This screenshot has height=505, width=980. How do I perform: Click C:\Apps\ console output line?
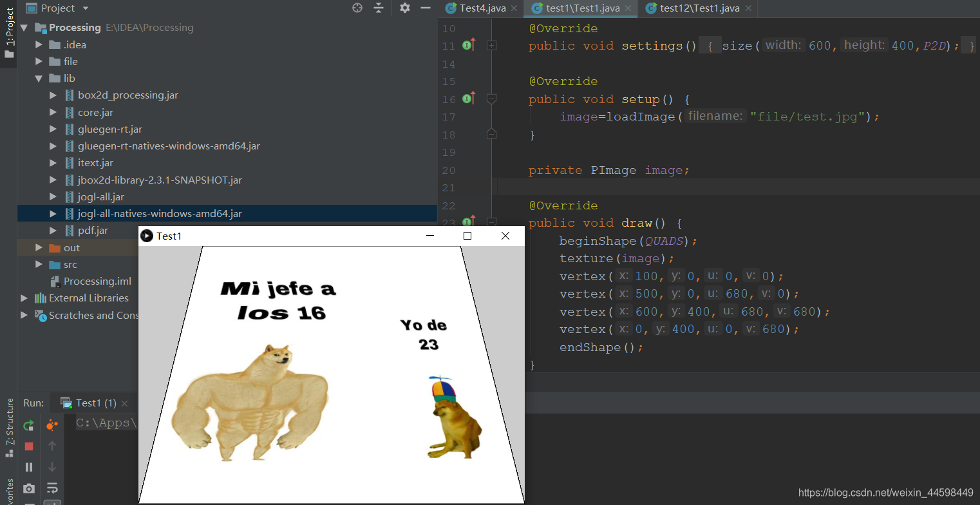click(106, 423)
